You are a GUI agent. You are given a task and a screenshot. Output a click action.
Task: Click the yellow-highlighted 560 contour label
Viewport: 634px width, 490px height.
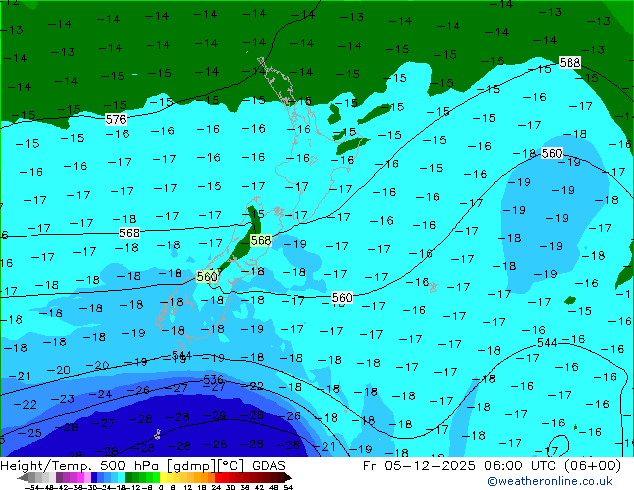[x=207, y=276]
